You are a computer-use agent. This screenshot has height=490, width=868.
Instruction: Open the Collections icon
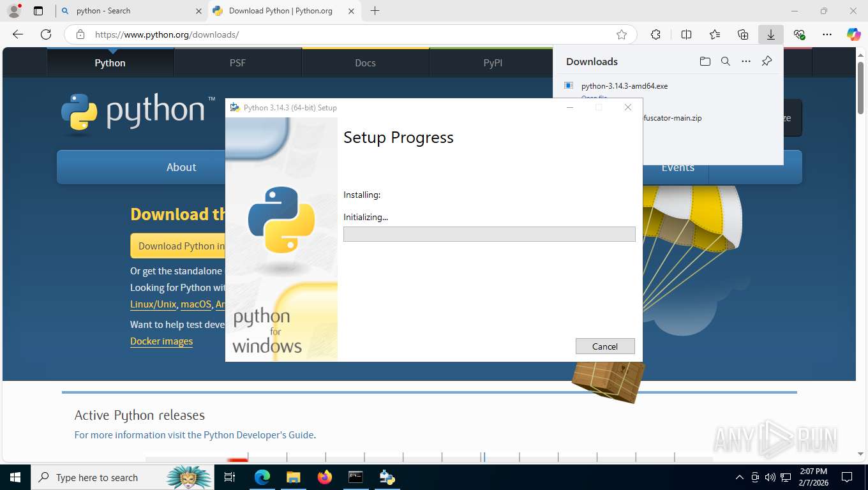click(x=743, y=34)
